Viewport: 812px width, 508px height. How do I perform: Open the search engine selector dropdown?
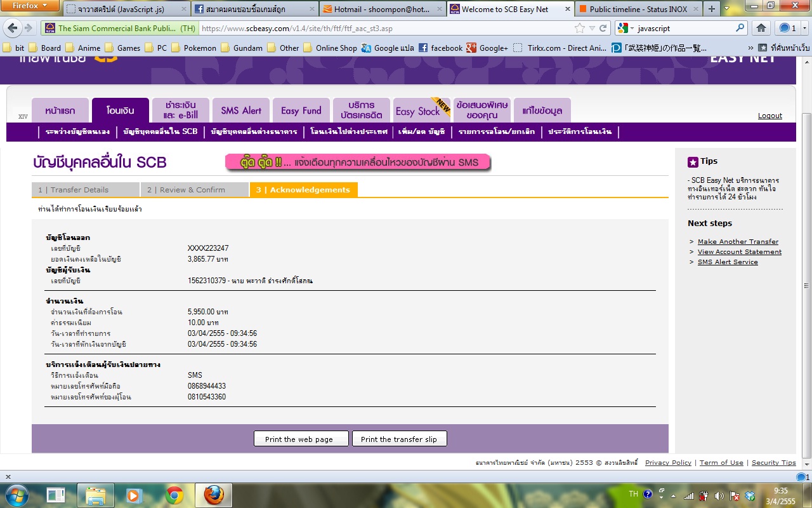pos(627,28)
